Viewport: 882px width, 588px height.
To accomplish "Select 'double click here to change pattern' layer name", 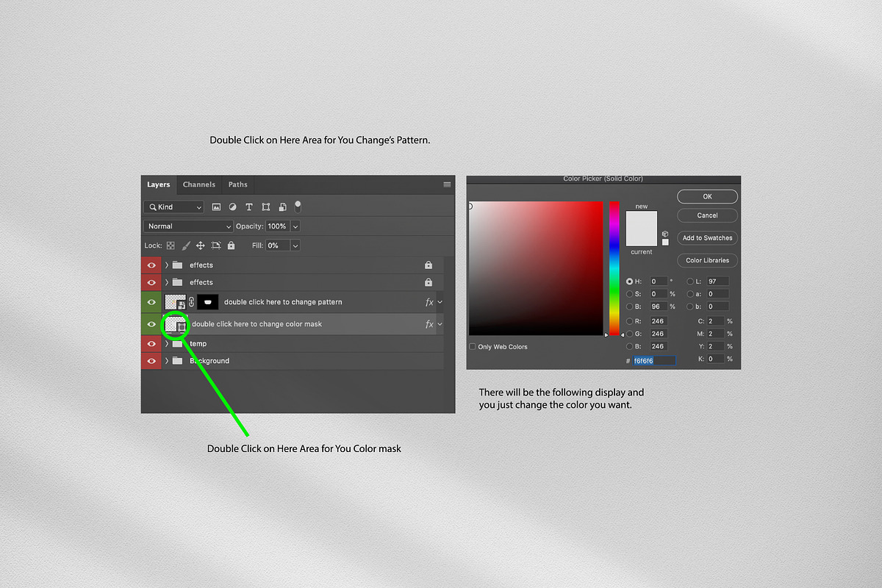I will [283, 302].
